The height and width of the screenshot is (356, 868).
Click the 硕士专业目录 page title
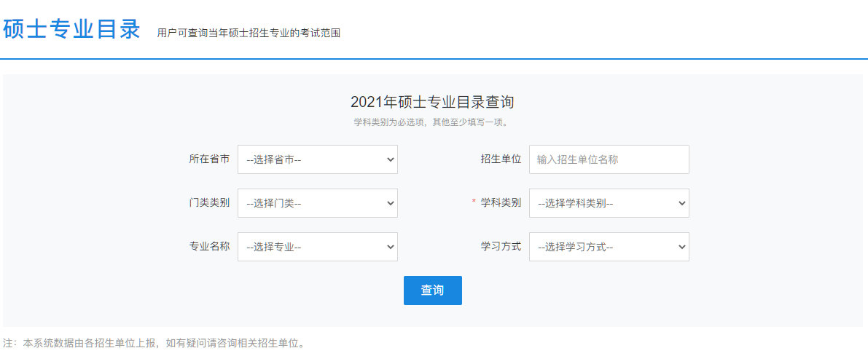[71, 30]
